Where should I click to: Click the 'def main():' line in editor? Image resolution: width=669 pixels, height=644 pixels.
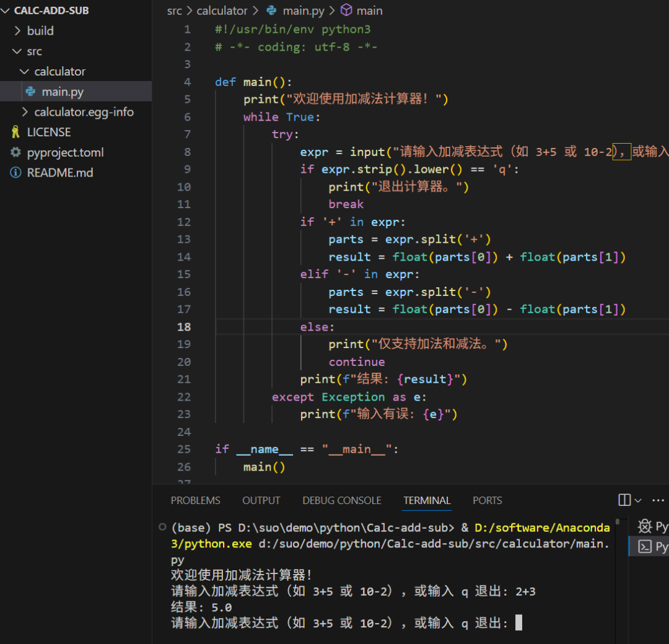[253, 82]
